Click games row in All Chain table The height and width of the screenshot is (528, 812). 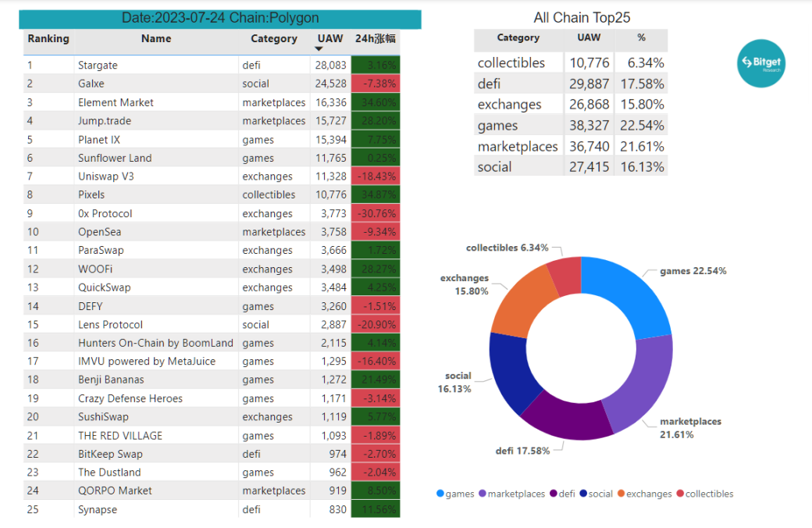coord(571,126)
